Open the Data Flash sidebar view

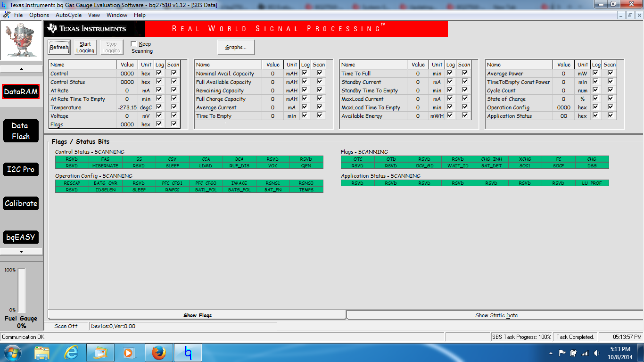point(21,131)
